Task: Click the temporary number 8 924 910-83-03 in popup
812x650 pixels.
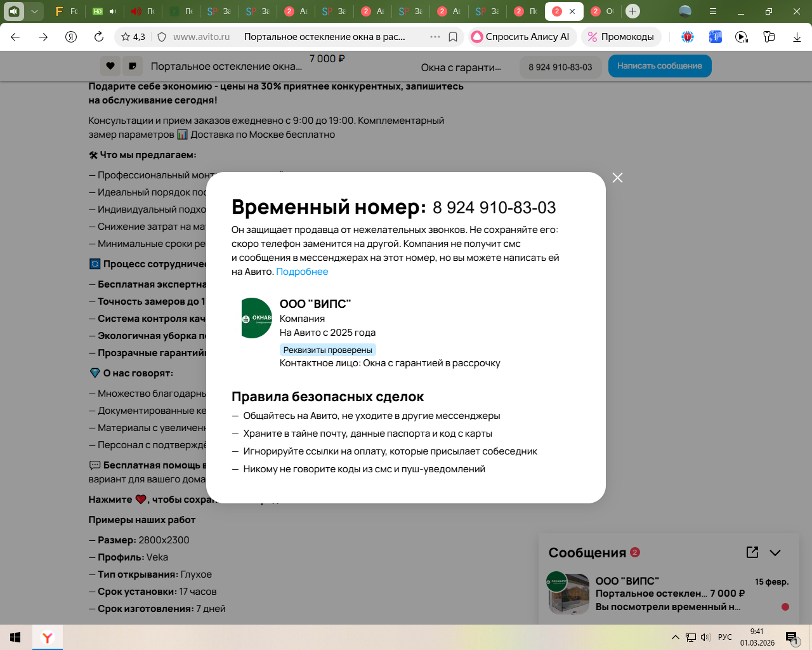Action: coord(494,208)
